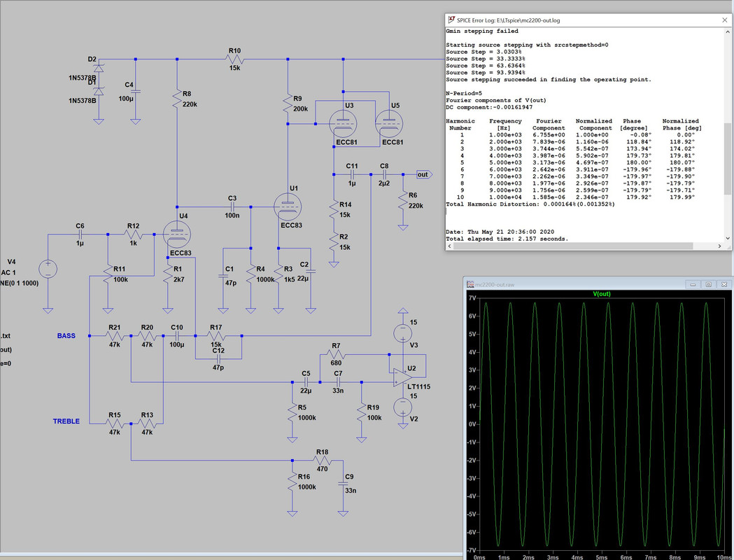Select the U2 LT1115 op-amp symbol
The width and height of the screenshot is (734, 560).
[x=402, y=377]
